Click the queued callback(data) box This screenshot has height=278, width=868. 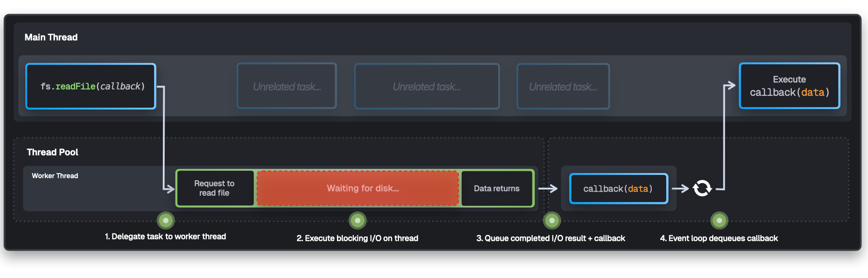(618, 189)
